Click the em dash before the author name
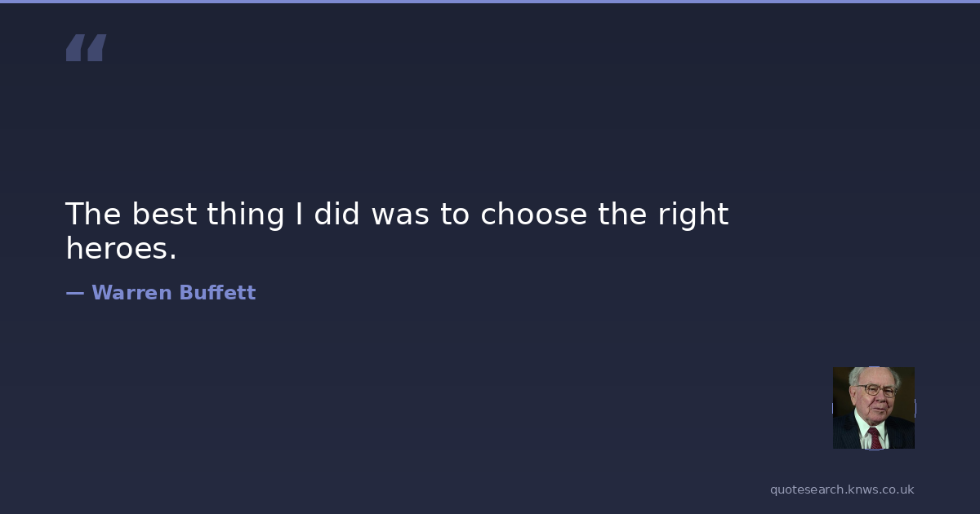Viewport: 980px width, 514px height. pos(74,293)
